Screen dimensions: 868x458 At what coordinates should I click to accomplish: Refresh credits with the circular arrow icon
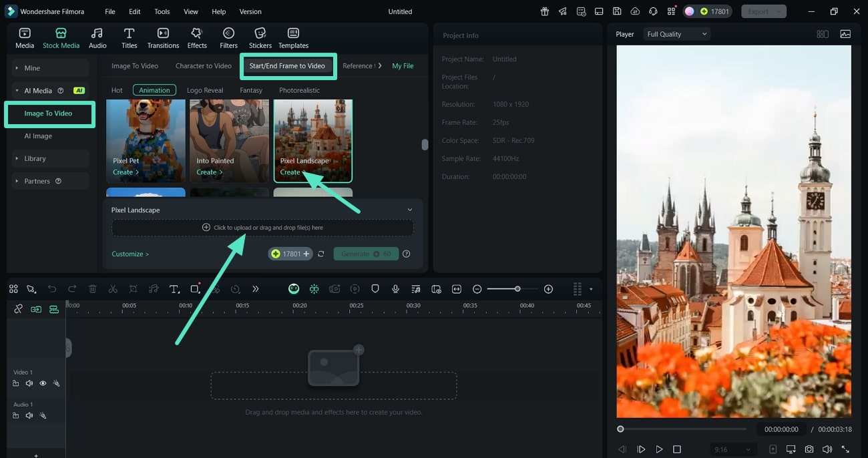coord(321,254)
